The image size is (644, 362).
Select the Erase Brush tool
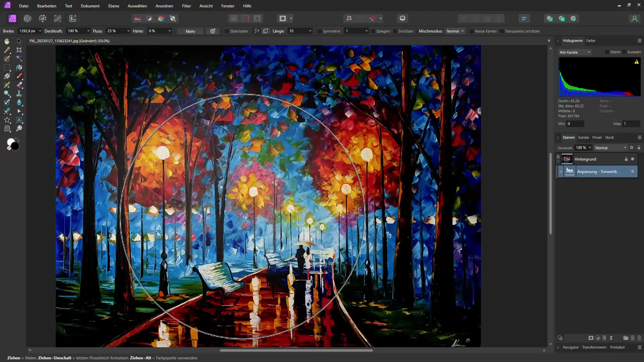19,85
